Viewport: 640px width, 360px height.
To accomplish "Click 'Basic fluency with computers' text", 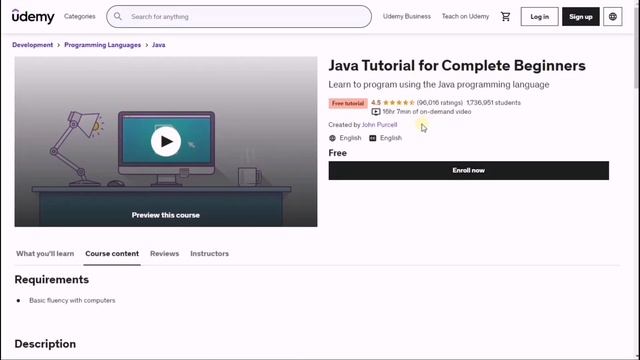I will point(72,300).
